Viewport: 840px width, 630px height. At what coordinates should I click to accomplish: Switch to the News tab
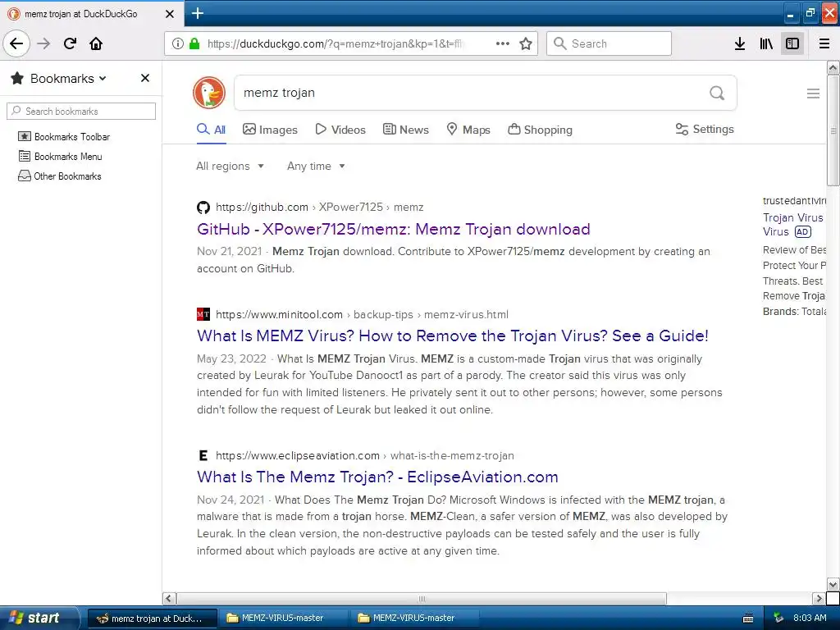tap(405, 130)
